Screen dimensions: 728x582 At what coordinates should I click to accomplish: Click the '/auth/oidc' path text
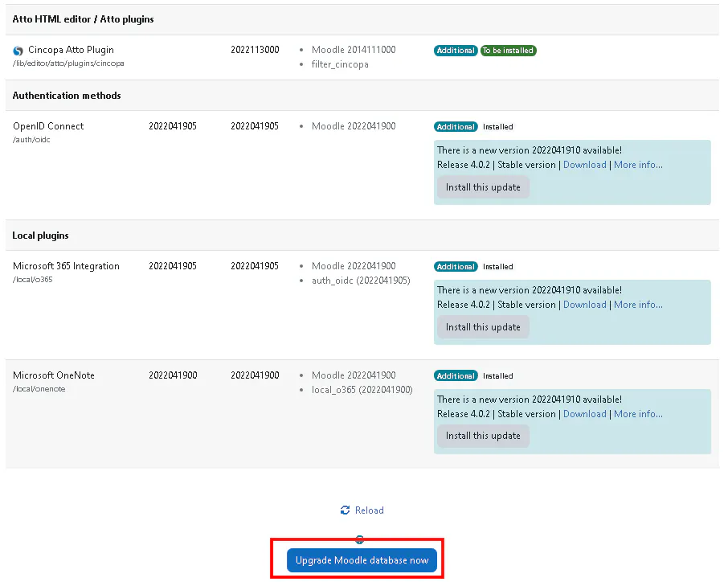(31, 140)
